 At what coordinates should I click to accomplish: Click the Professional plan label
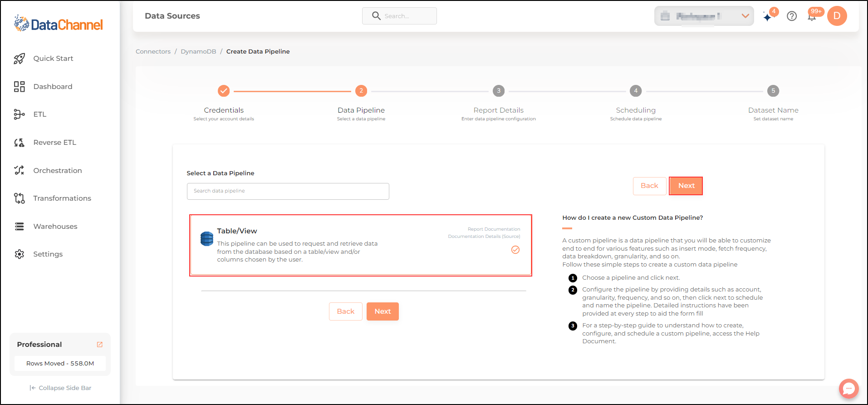39,345
